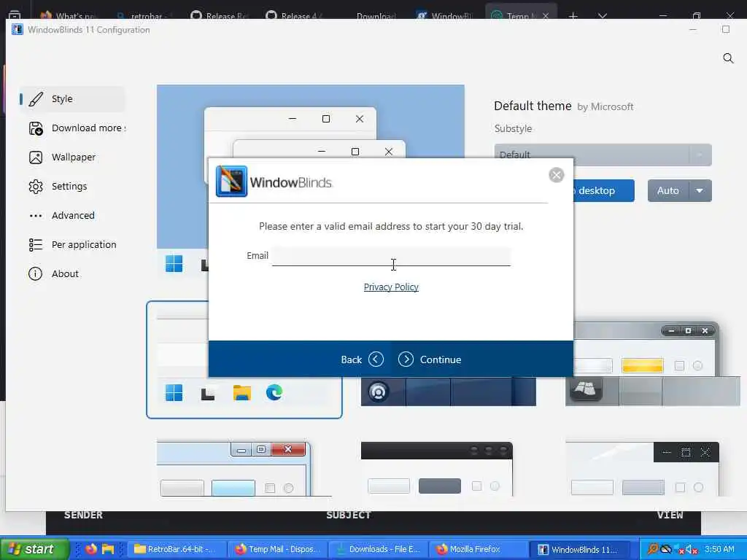Click the Per application list icon
This screenshot has height=560, width=747.
(36, 244)
